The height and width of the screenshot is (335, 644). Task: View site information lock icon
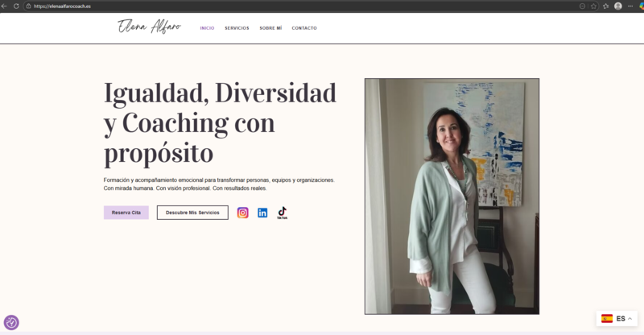coord(28,6)
